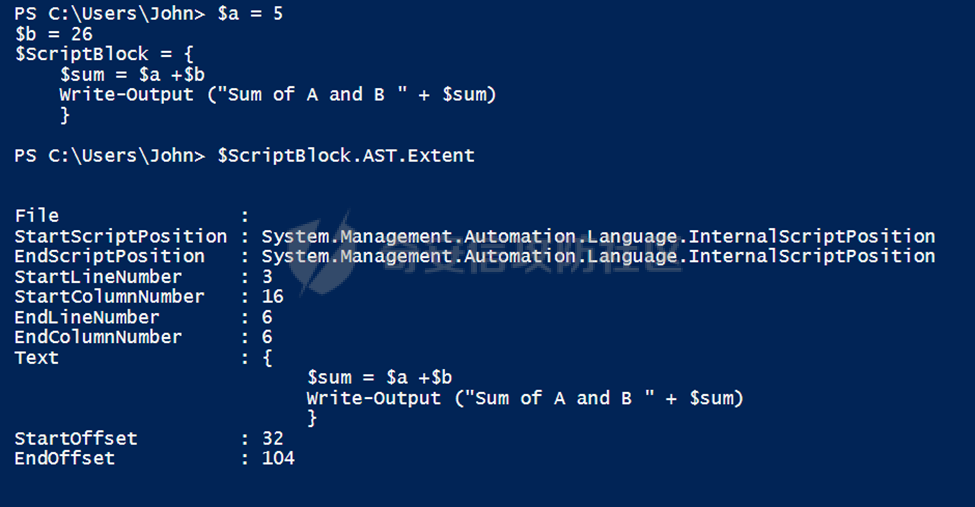975x507 pixels.
Task: Click the StartOffset value 32
Action: [272, 439]
